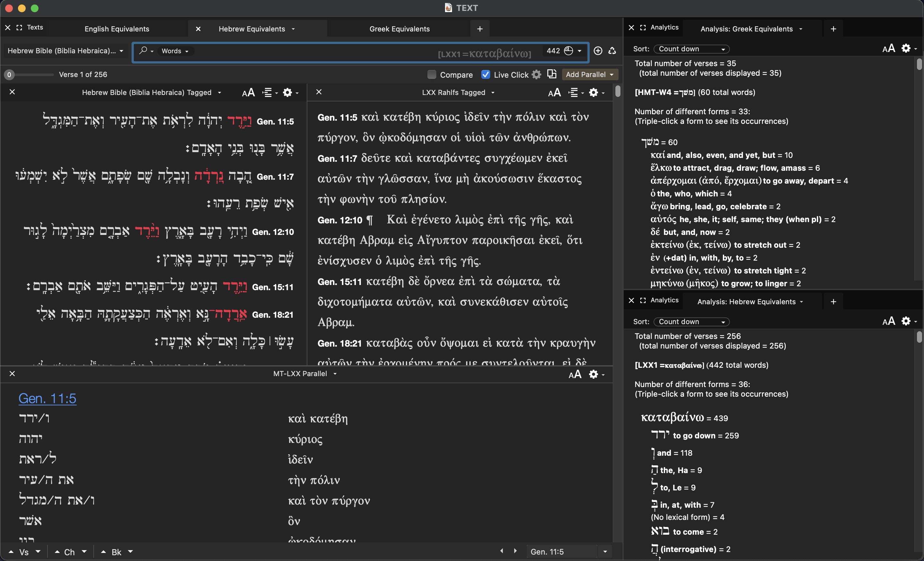
Task: Open the Add Parallel dropdown
Action: point(589,75)
